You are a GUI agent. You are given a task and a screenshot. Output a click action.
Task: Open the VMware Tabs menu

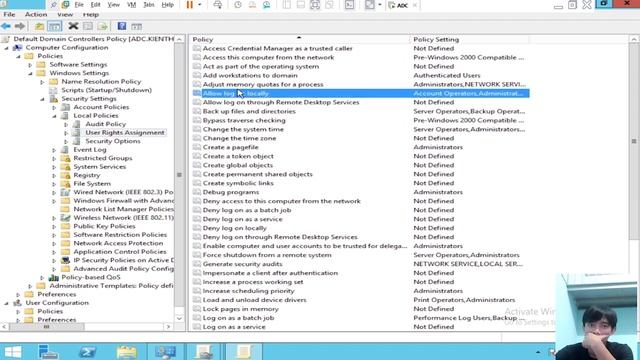(x=149, y=5)
